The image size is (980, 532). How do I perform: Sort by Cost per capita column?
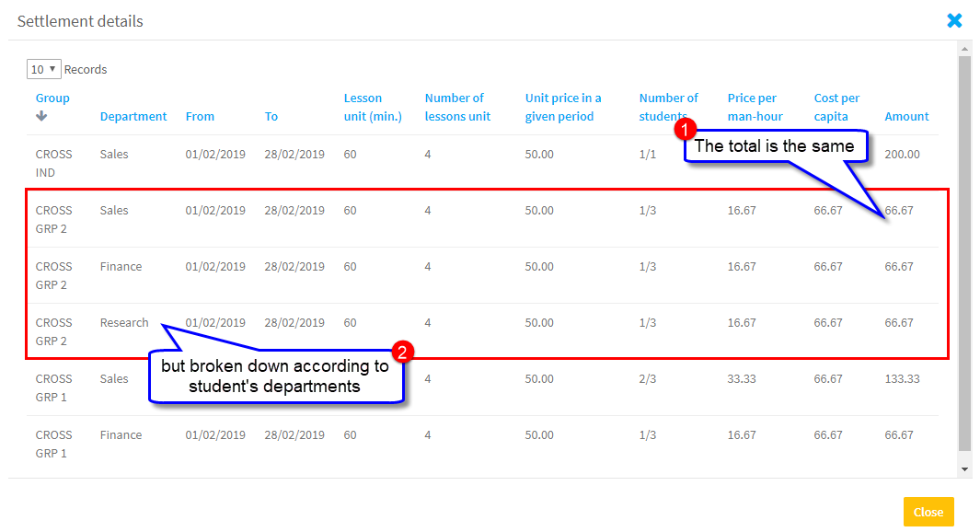[x=836, y=108]
